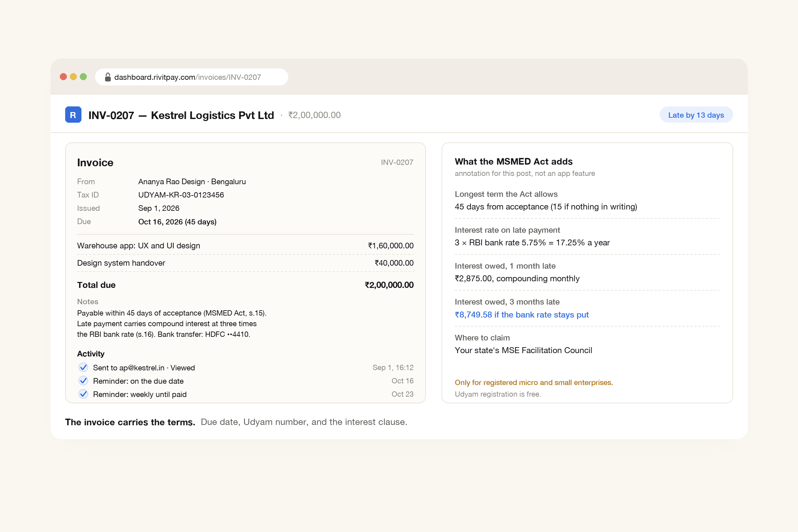This screenshot has height=532, width=798.
Task: Click the red window close dot
Action: (63, 77)
